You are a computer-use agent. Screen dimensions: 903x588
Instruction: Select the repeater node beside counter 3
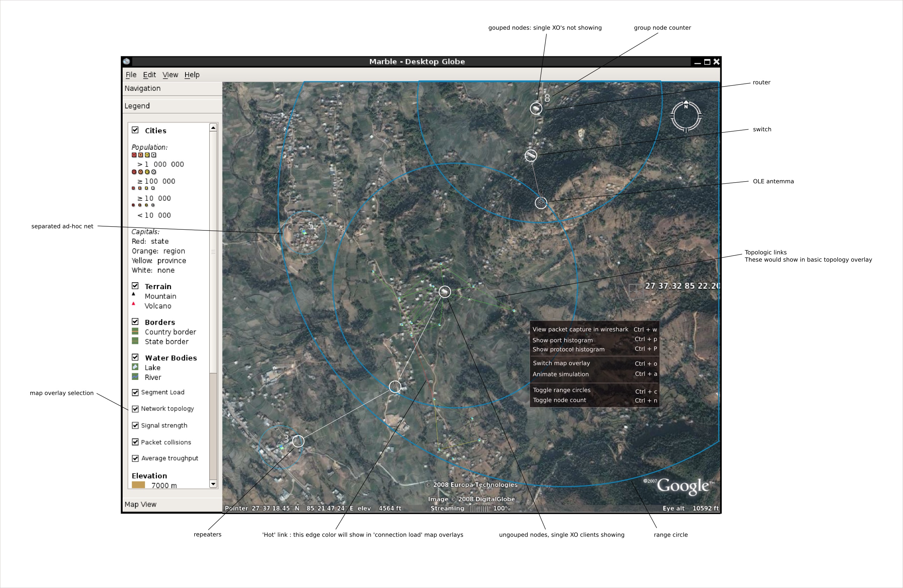point(298,441)
